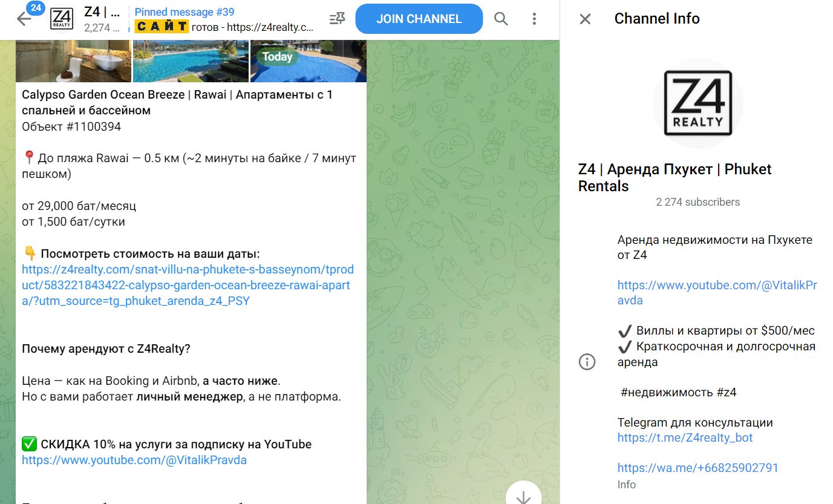Click the info circle icon in Channel Info
This screenshot has width=833, height=504.
(587, 362)
